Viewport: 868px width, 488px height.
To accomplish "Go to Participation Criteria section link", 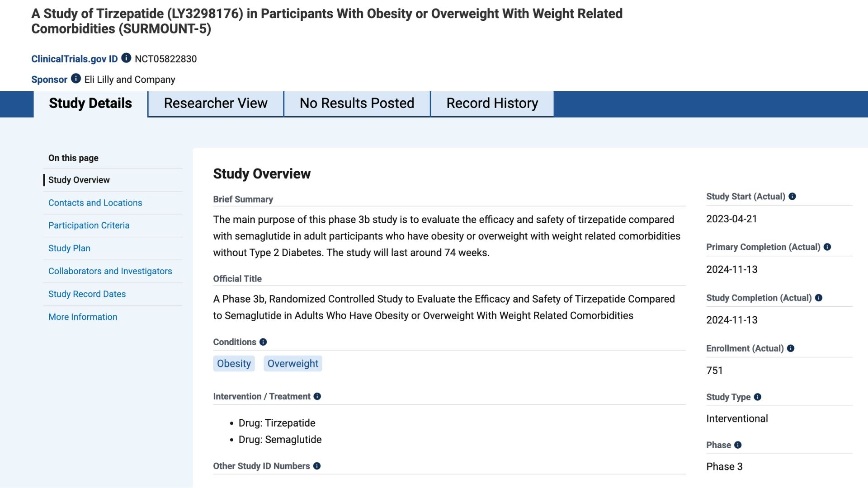I will [x=89, y=225].
